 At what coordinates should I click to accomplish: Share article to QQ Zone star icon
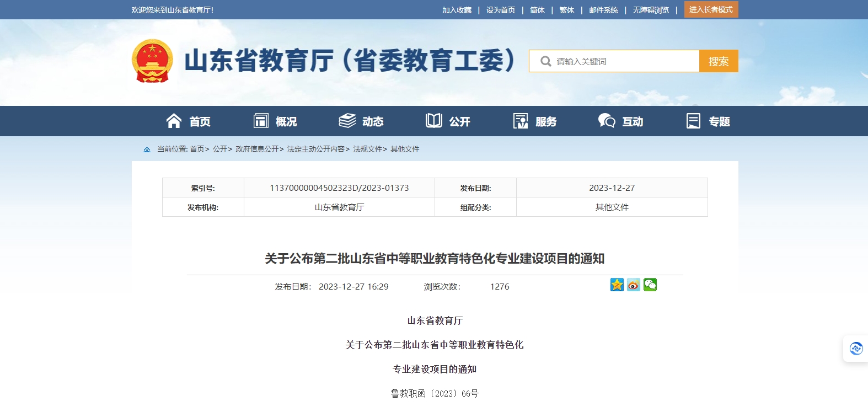(x=617, y=285)
